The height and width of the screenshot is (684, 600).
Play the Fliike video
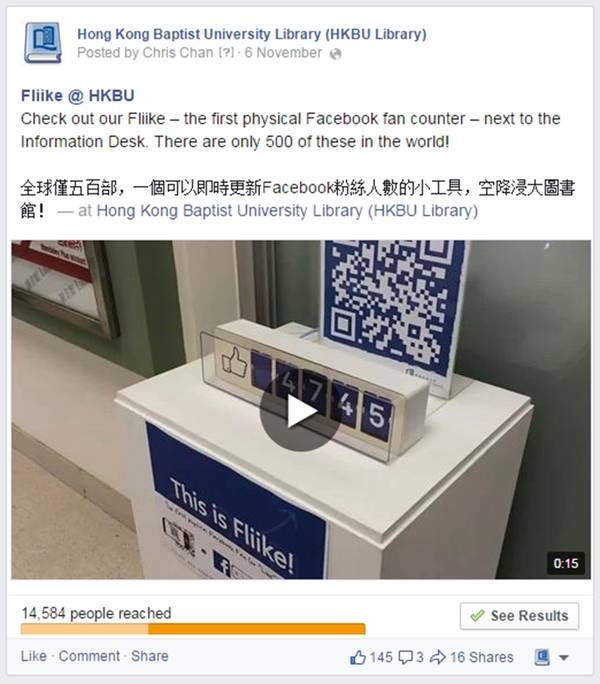coord(300,410)
